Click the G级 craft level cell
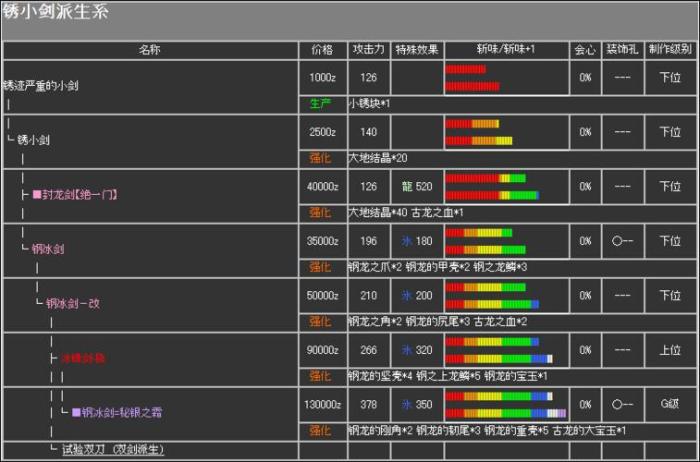The width and height of the screenshot is (700, 462). coord(670,404)
